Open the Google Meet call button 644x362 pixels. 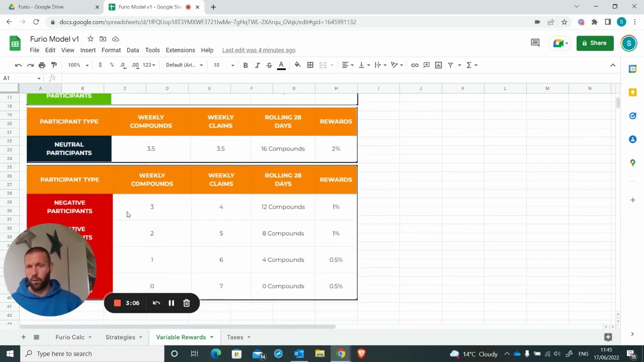click(x=560, y=43)
